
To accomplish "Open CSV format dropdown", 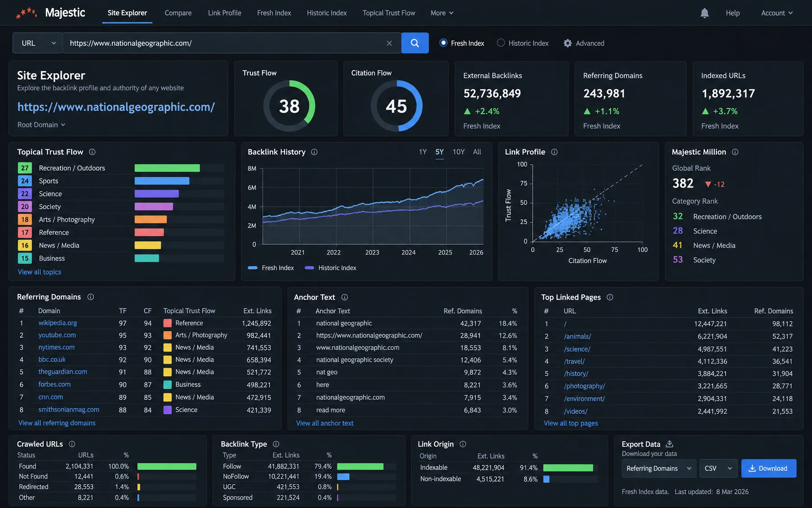I will (x=718, y=469).
